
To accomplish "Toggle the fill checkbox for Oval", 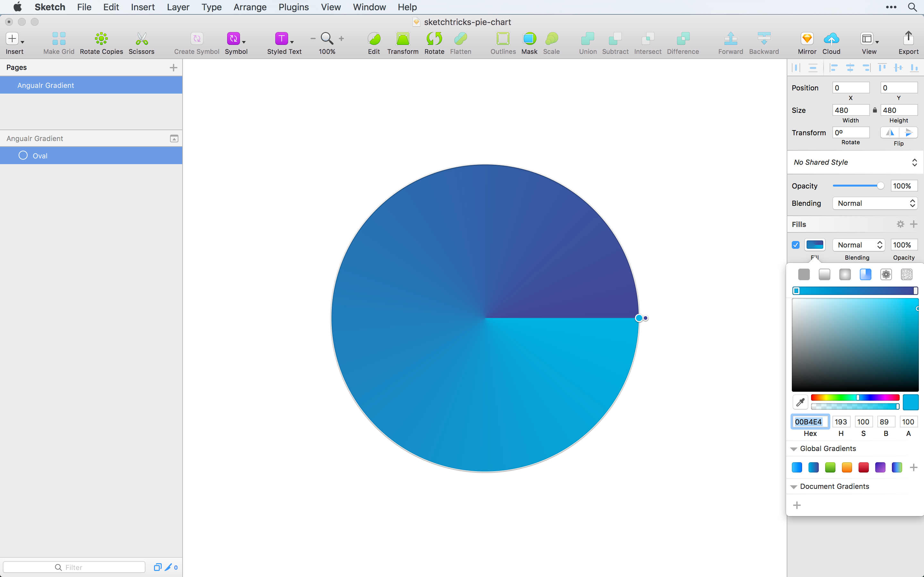I will [x=796, y=245].
